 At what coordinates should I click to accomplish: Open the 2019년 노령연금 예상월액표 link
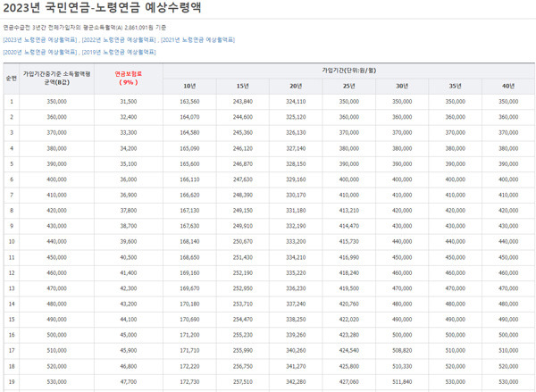pyautogui.click(x=119, y=53)
